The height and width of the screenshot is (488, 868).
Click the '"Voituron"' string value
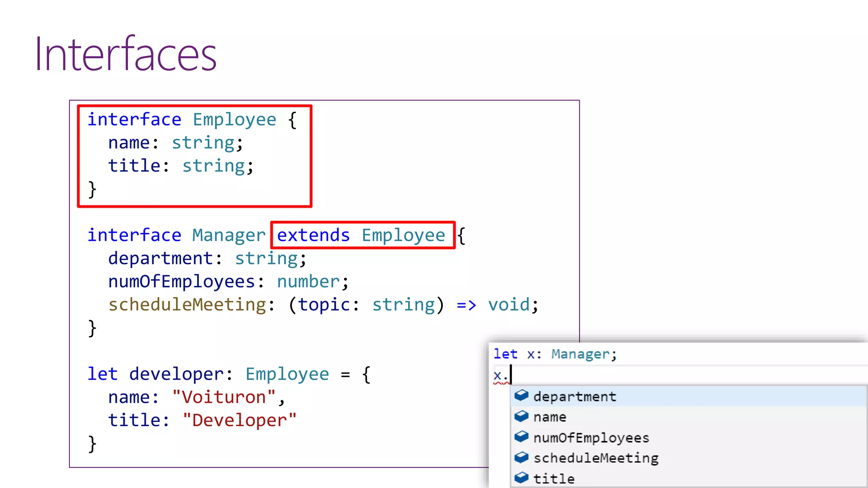coord(224,397)
